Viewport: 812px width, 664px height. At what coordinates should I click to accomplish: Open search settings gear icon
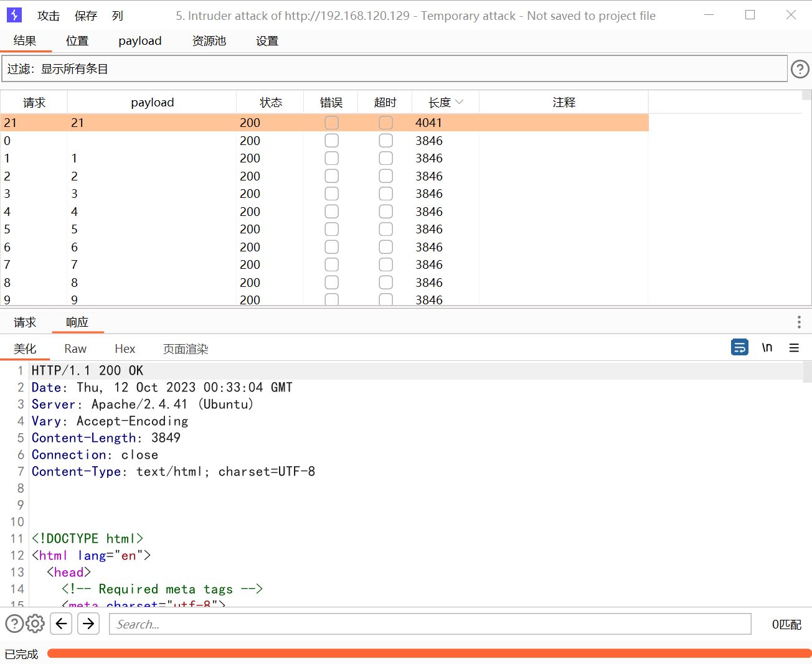pos(35,623)
